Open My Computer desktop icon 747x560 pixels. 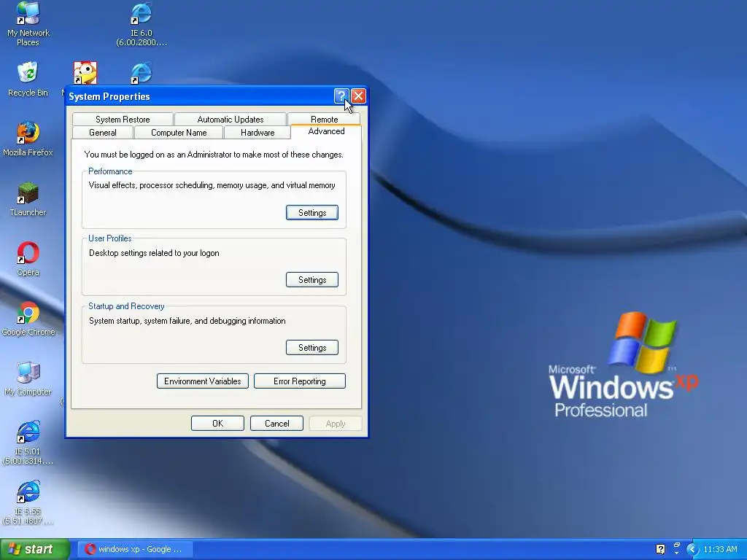pos(28,378)
